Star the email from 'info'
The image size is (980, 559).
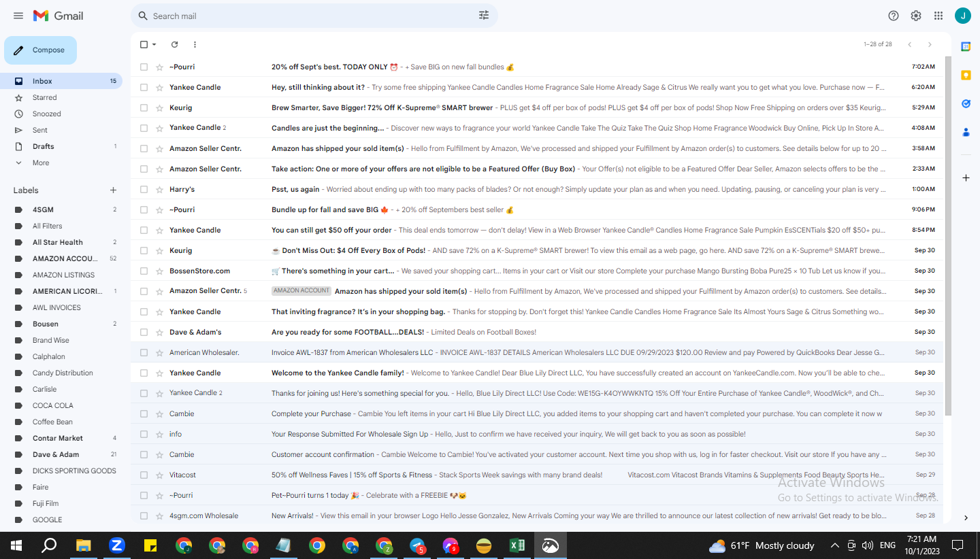[x=159, y=434]
